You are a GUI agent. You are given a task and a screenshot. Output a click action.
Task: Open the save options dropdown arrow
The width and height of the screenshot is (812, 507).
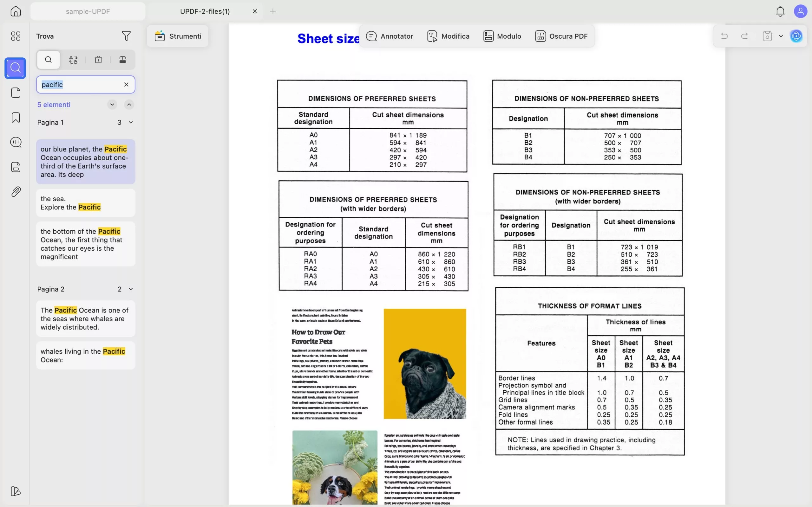coord(781,36)
